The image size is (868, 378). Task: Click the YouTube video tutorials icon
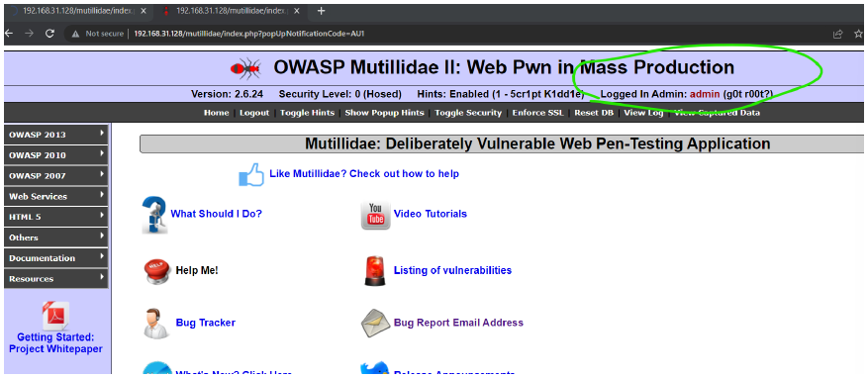coord(375,215)
